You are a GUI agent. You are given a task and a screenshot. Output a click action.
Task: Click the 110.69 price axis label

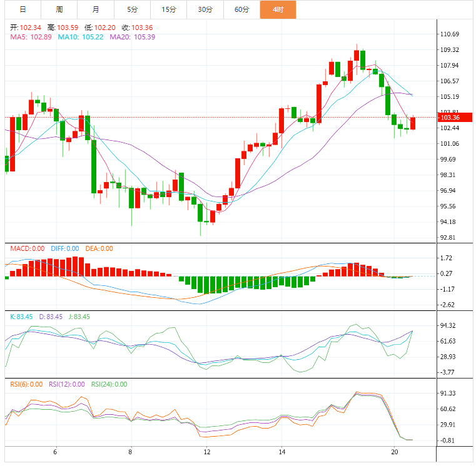(450, 34)
